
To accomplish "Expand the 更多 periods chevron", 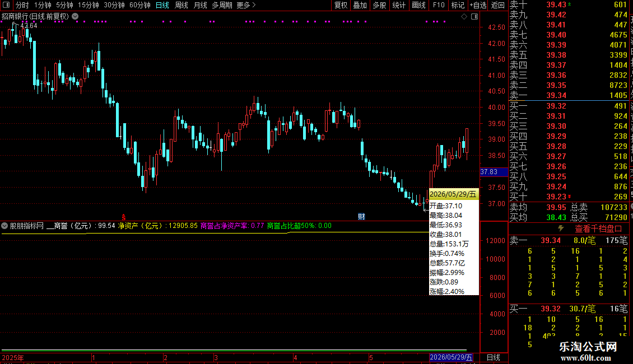I will [254, 5].
